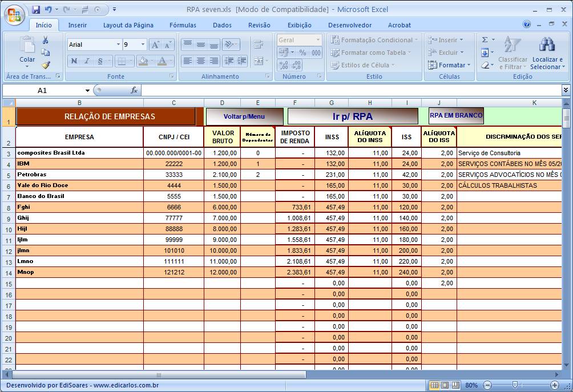This screenshot has height=392, width=573.
Task: Switch to the Layout da Página tab
Action: tap(128, 25)
